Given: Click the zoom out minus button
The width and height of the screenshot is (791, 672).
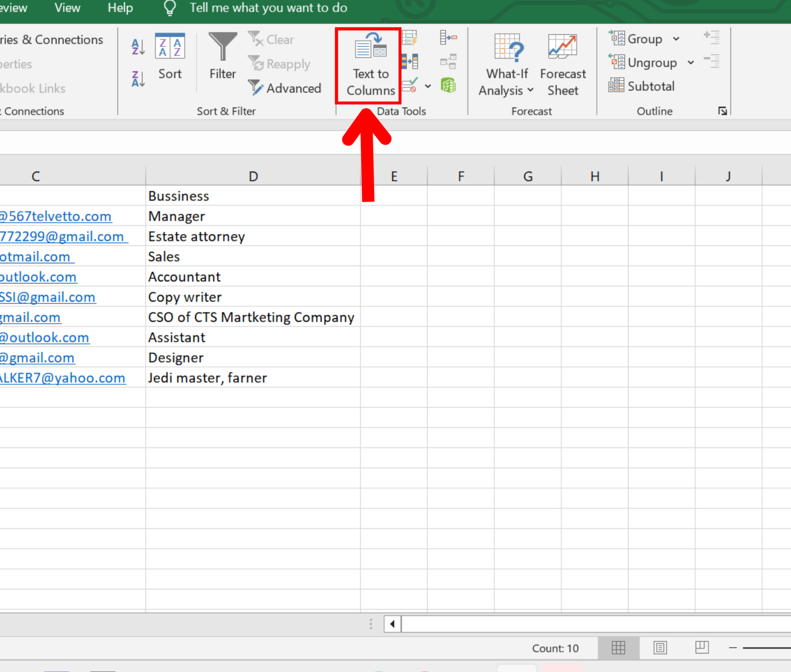Looking at the screenshot, I should click(x=732, y=648).
